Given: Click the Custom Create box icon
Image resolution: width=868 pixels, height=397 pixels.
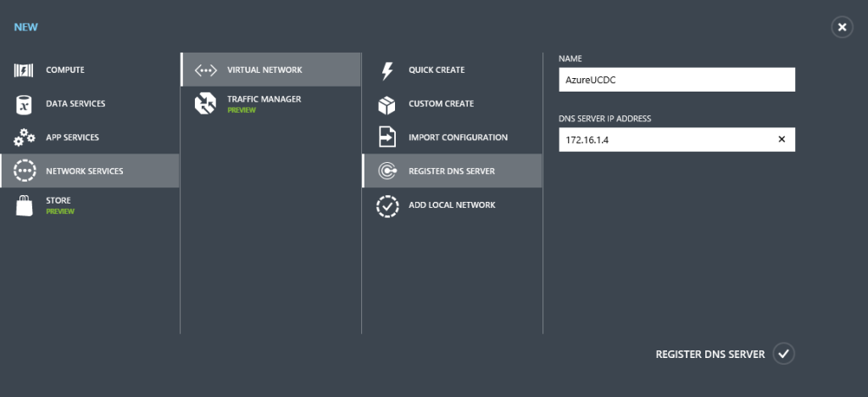Looking at the screenshot, I should 387,104.
